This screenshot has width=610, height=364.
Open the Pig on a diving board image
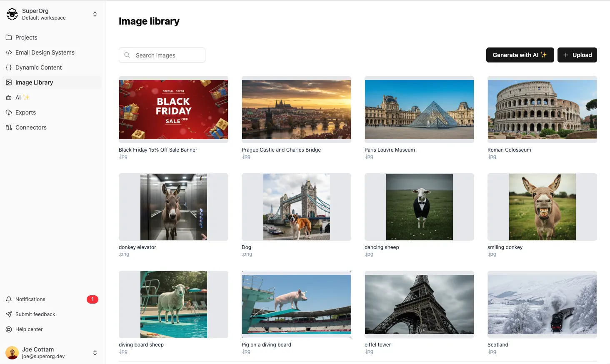(296, 304)
